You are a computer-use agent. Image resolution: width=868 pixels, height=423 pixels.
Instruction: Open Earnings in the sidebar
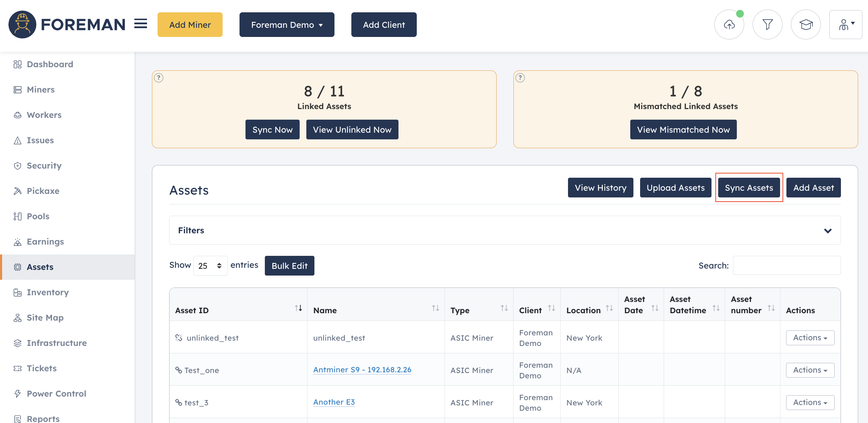(x=68, y=242)
